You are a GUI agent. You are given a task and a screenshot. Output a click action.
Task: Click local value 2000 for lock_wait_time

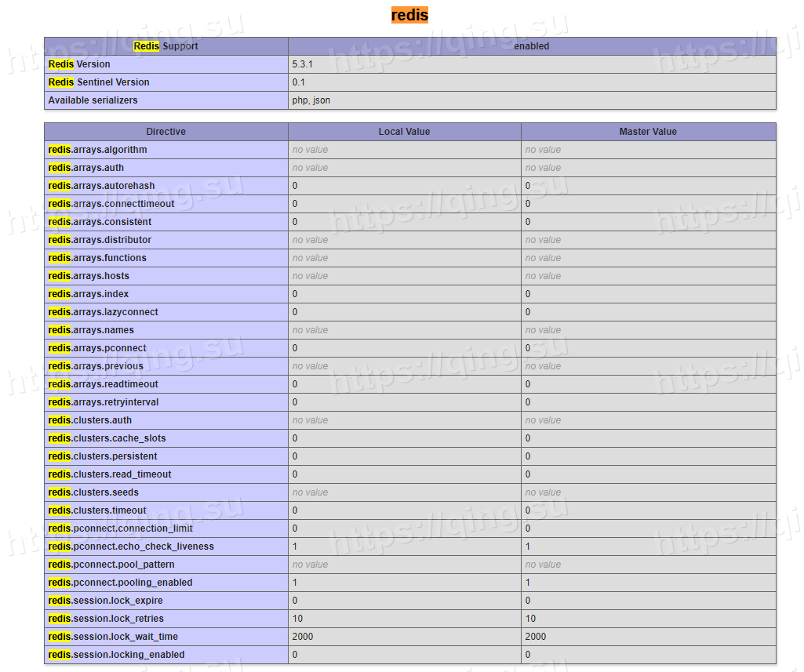303,637
